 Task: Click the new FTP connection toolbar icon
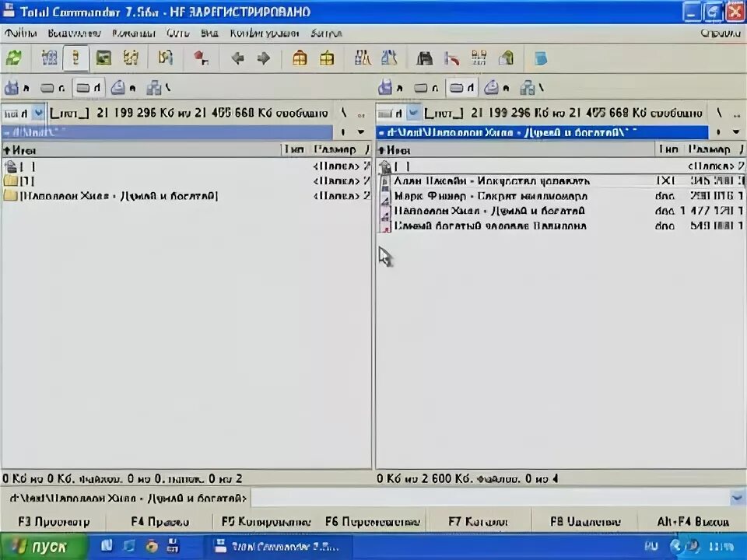coord(389,58)
